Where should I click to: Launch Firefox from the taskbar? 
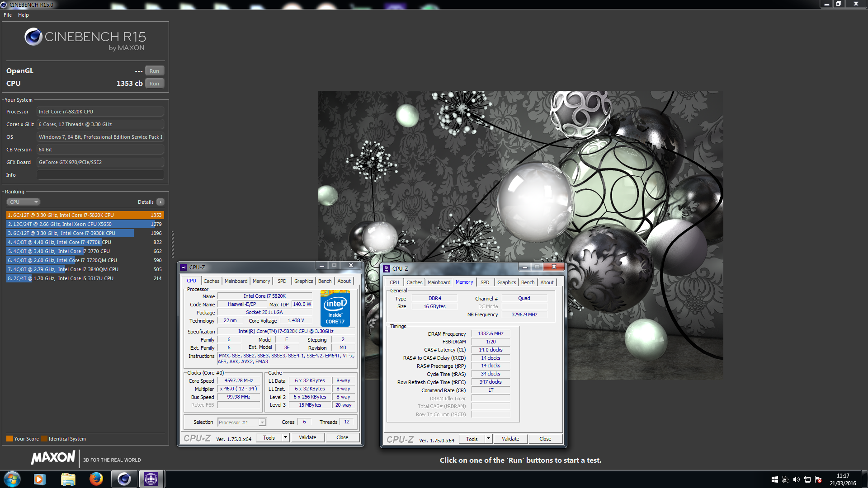(96, 479)
